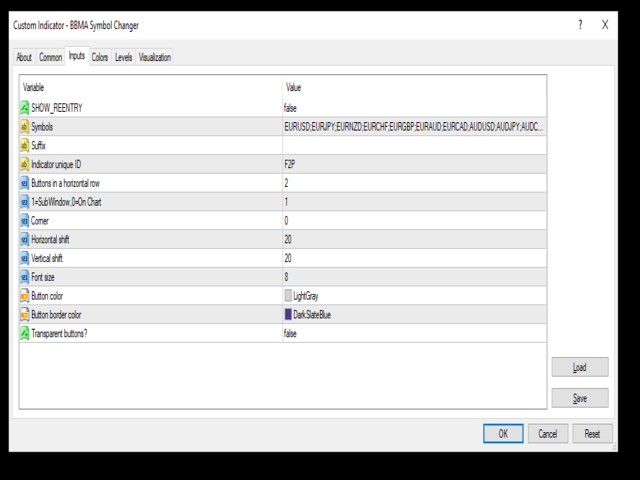Select the SHOW_REENTRY false value
The width and height of the screenshot is (640, 480).
pyautogui.click(x=290, y=108)
